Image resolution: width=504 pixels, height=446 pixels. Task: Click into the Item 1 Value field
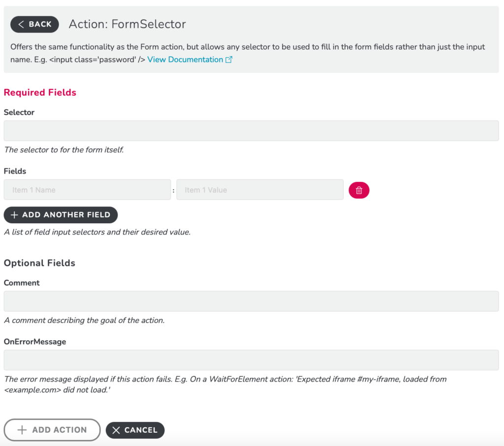pos(260,190)
